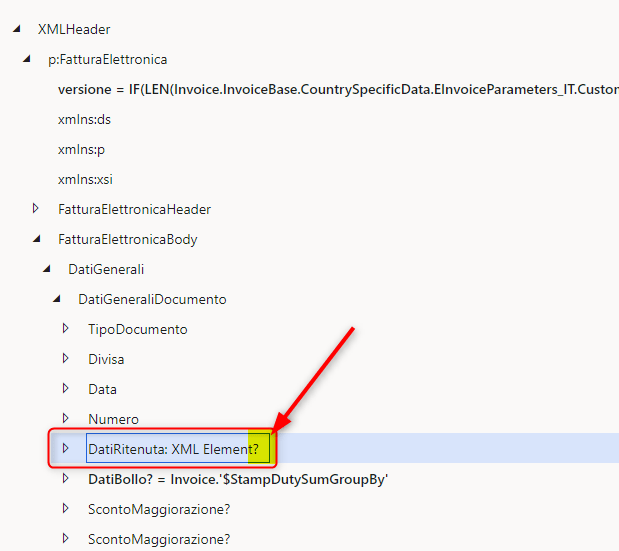Collapse the XMLHeader root node arrow
The width and height of the screenshot is (619, 551).
[17, 30]
